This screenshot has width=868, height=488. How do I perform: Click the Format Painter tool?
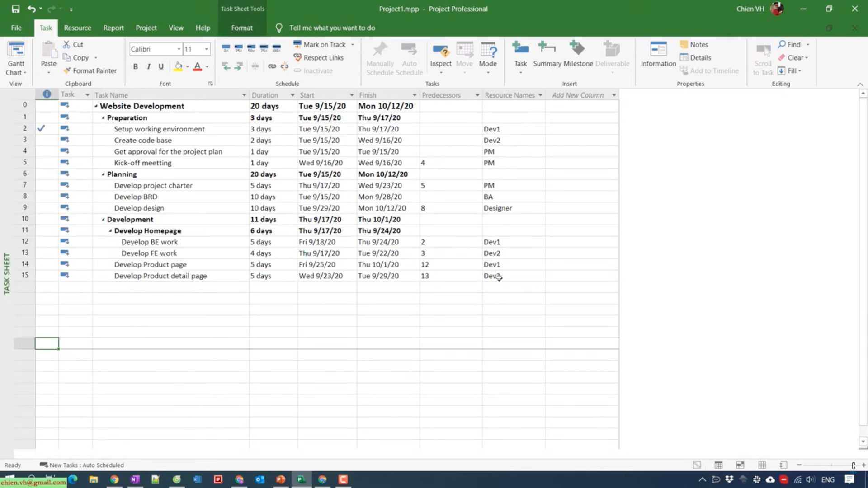[x=90, y=70]
